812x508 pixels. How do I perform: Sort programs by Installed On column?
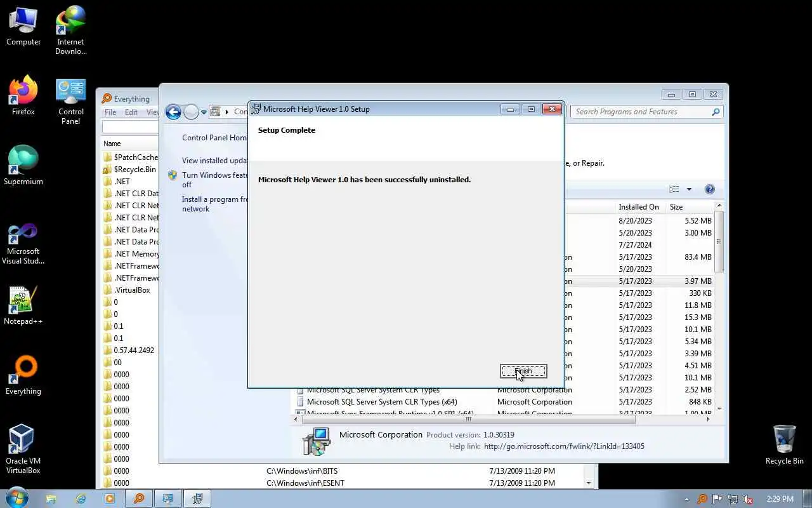639,207
